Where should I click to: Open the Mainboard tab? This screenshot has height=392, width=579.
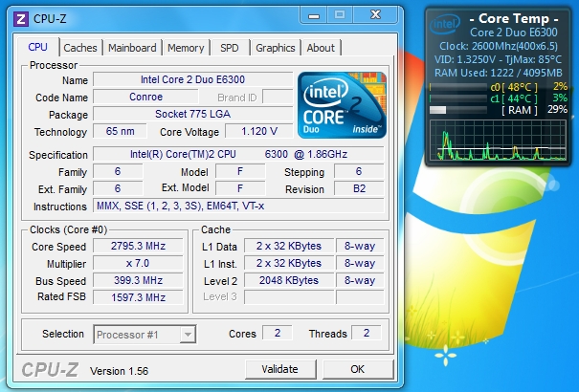coord(132,48)
